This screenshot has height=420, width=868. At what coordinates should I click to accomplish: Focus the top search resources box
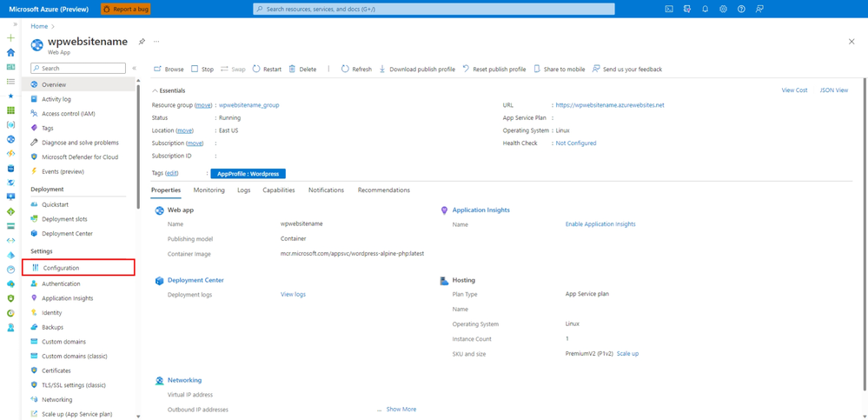click(x=434, y=9)
